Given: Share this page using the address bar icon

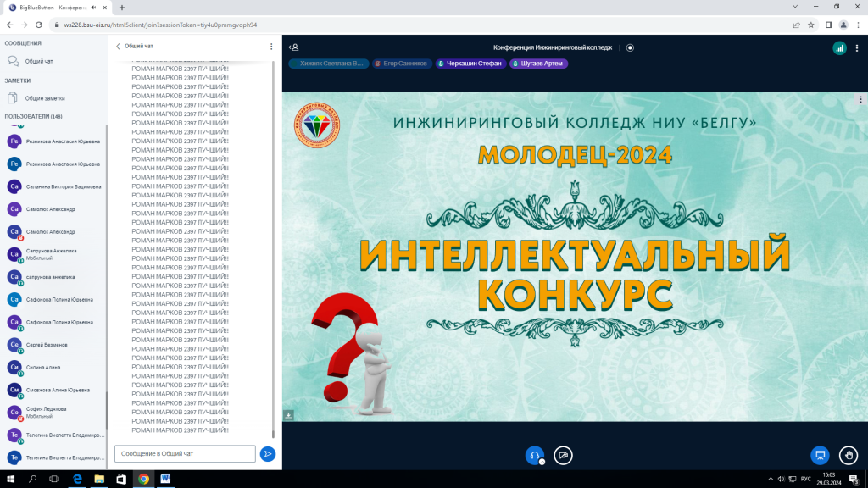Looking at the screenshot, I should [796, 25].
